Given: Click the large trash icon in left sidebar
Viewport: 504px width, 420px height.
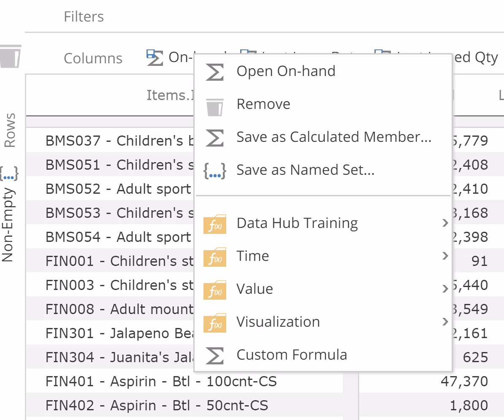Looking at the screenshot, I should [10, 56].
